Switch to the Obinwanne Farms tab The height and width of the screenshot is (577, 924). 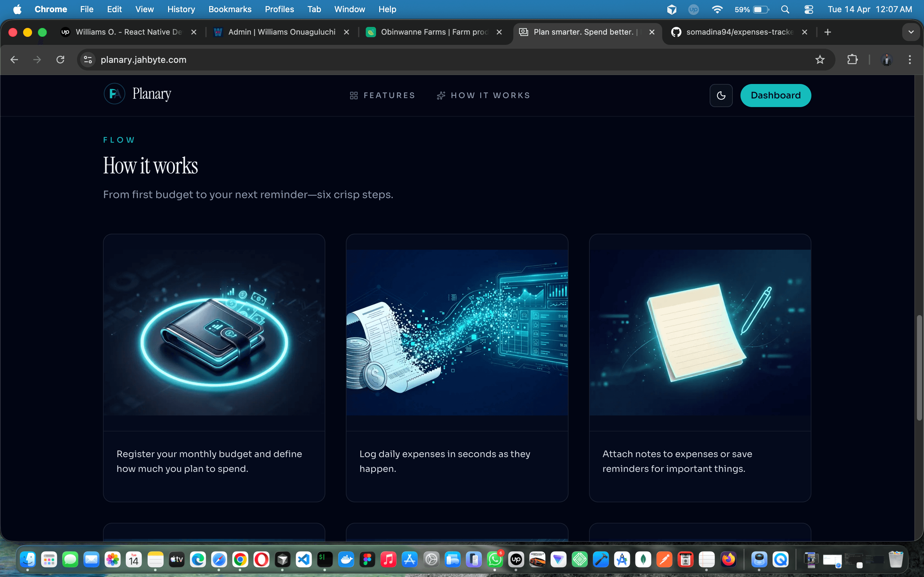[x=432, y=32]
